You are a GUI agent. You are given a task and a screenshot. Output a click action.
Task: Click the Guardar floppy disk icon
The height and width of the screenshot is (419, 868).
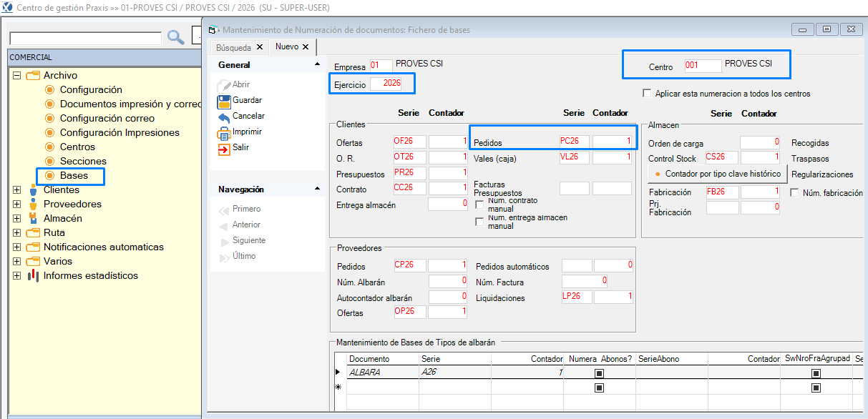[223, 100]
